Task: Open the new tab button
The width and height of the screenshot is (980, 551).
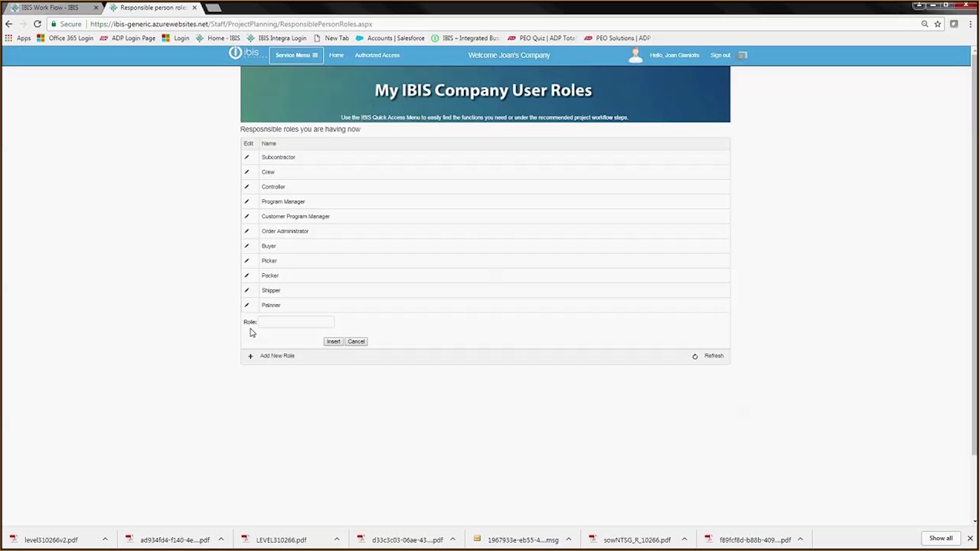Action: [214, 8]
